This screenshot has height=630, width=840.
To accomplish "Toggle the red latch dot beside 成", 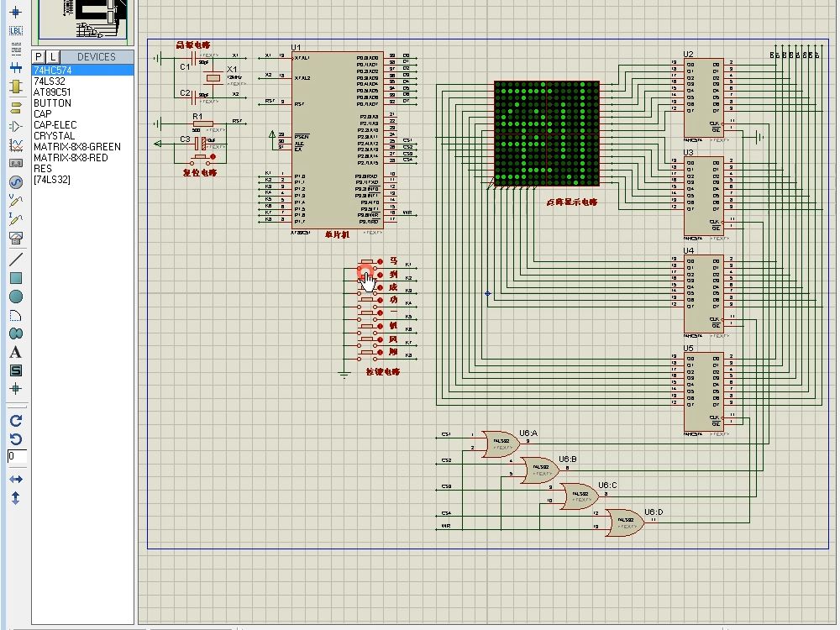I will 381,287.
